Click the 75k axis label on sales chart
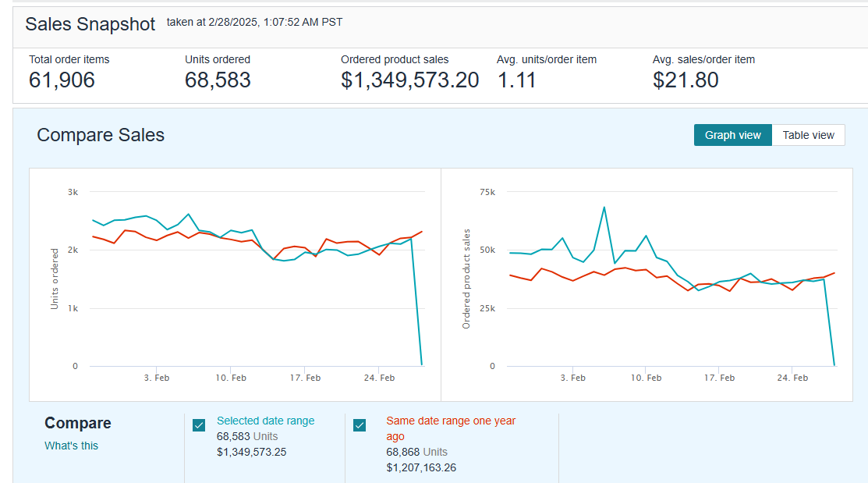Viewport: 868px width, 483px height. click(x=487, y=192)
